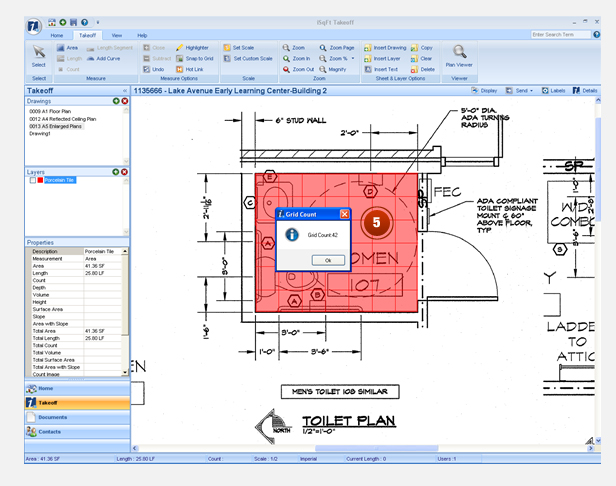Open the Documents navigation pane button
616x486 pixels.
pyautogui.click(x=77, y=417)
